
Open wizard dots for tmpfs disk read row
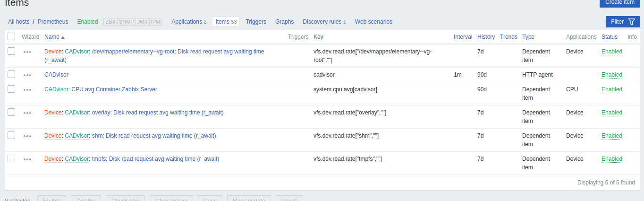coord(27,159)
